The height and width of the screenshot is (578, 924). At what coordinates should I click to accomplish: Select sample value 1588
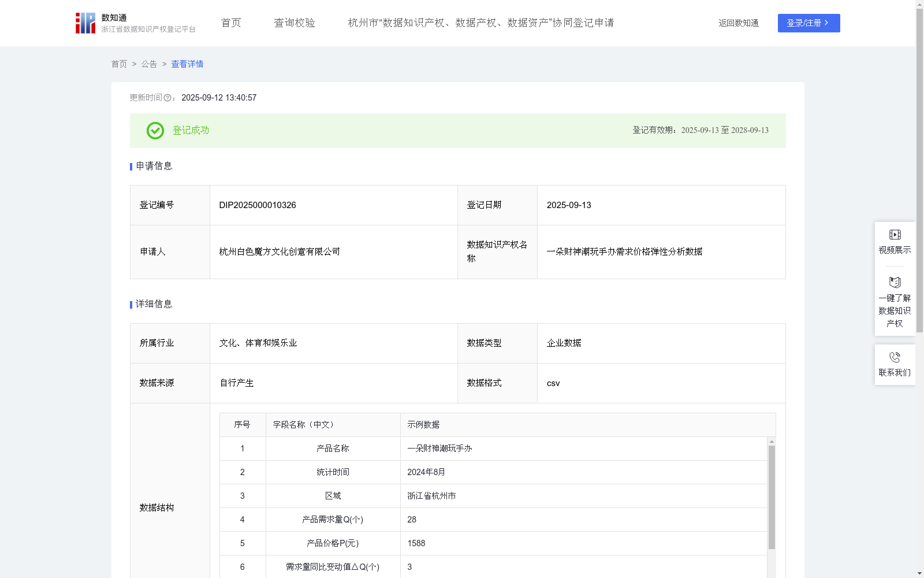pyautogui.click(x=416, y=543)
